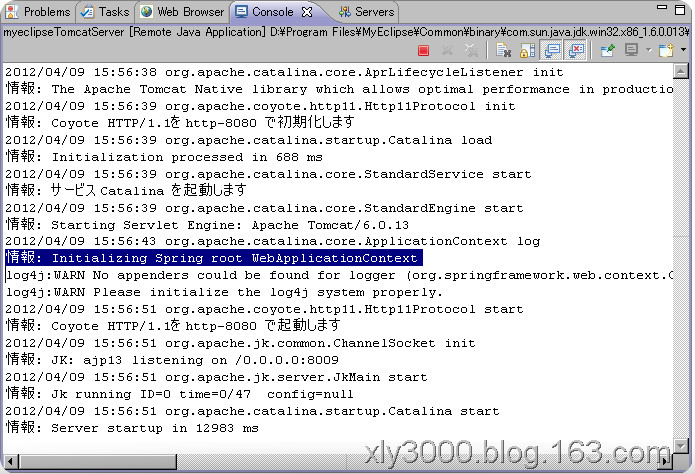Click the horizontal scrollbar thumb

click(x=98, y=462)
